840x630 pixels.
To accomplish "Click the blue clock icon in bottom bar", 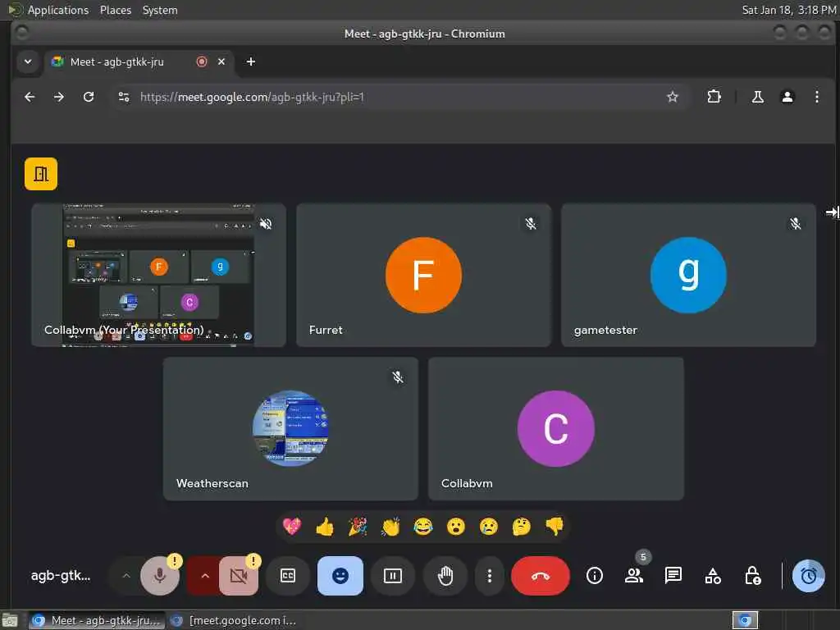I will pos(808,576).
